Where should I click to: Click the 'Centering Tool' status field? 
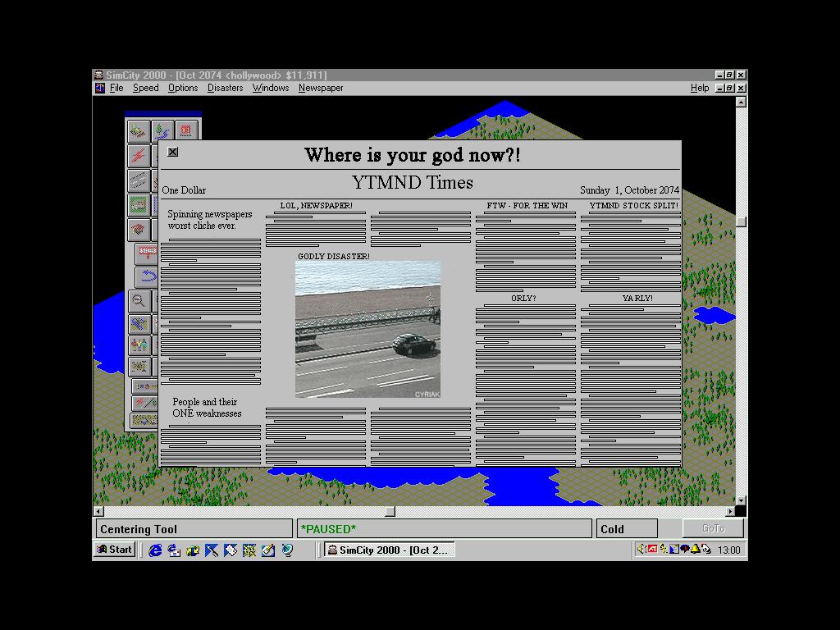point(194,529)
